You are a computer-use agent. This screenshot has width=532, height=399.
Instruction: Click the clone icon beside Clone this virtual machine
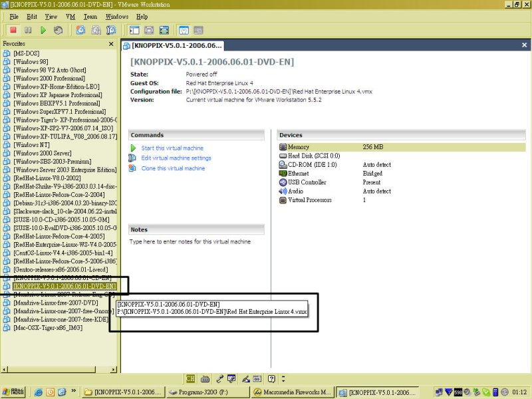(132, 168)
